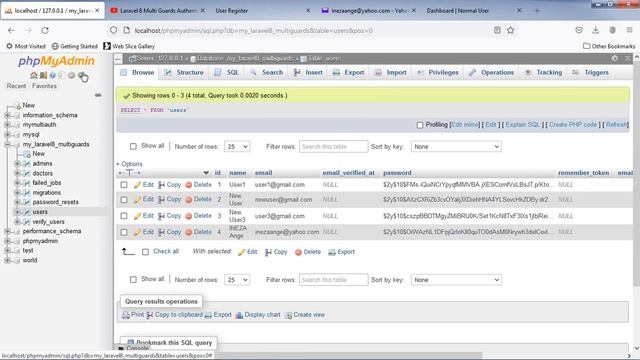This screenshot has height=360, width=640.
Task: Open upper Number of rows dropdown
Action: 237,147
